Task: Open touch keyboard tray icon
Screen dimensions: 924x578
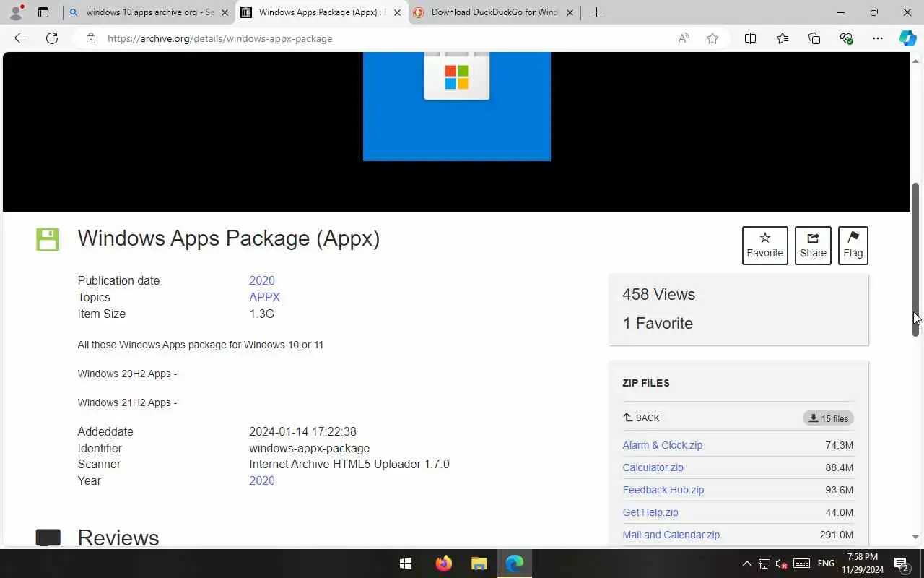Action: 801,564
